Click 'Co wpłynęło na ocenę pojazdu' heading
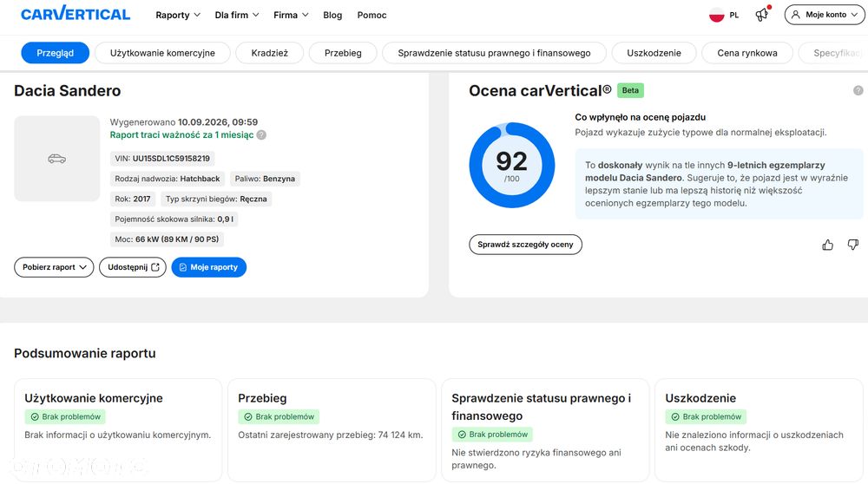Viewport: 868px width, 484px height. (x=640, y=117)
